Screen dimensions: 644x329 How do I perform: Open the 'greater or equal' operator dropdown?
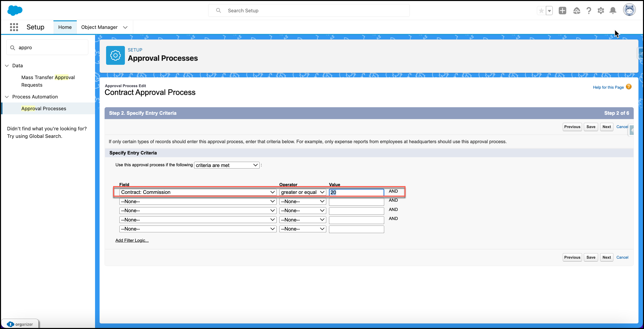pyautogui.click(x=303, y=192)
